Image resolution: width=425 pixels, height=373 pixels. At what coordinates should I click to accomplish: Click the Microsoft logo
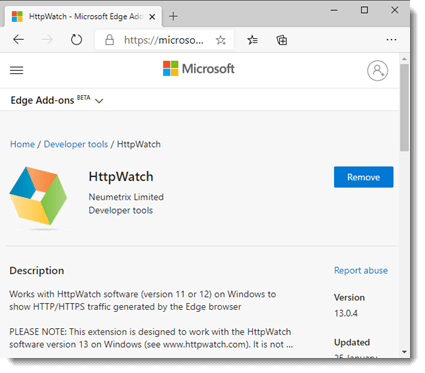coord(198,69)
